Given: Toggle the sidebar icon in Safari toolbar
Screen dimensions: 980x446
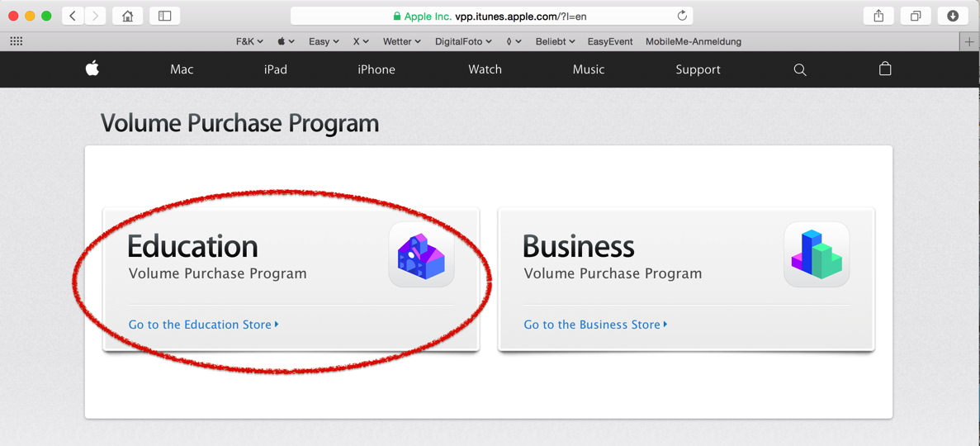Looking at the screenshot, I should (x=165, y=16).
